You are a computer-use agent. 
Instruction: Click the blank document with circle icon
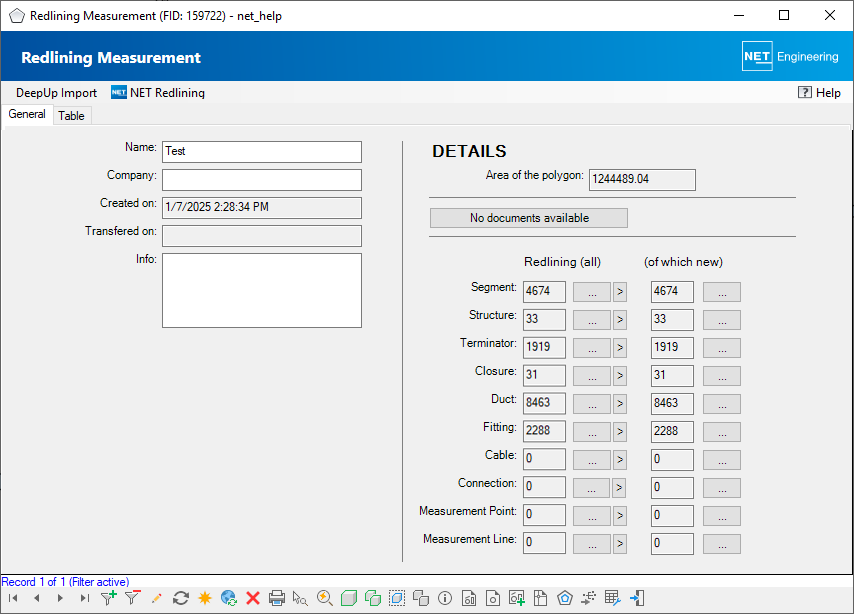click(493, 598)
